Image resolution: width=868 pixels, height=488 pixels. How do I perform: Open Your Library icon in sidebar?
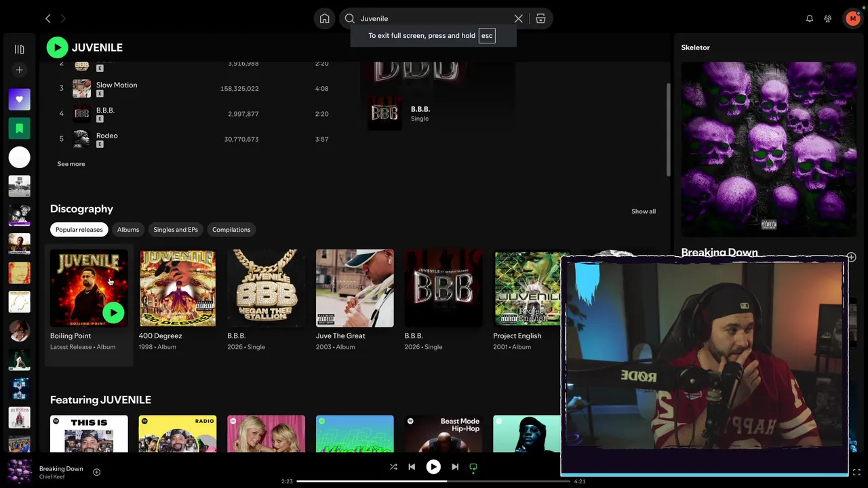(20, 49)
